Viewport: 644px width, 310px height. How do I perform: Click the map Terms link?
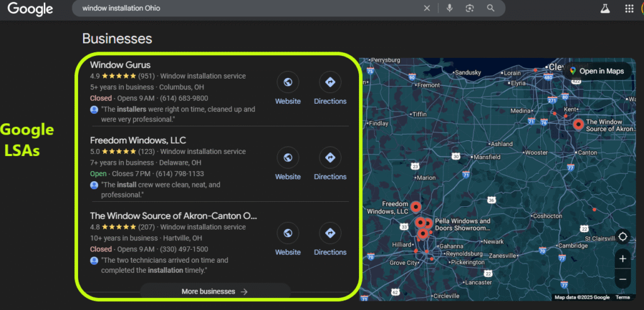623,297
